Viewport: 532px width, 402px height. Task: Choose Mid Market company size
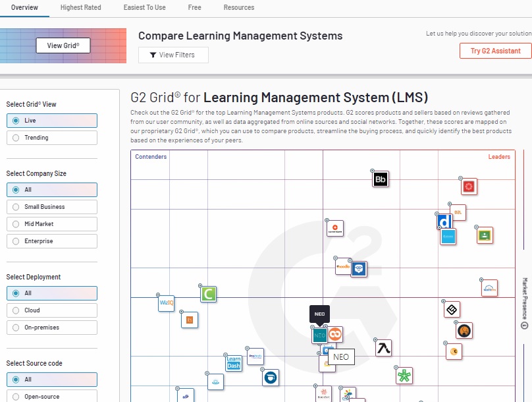click(x=52, y=224)
